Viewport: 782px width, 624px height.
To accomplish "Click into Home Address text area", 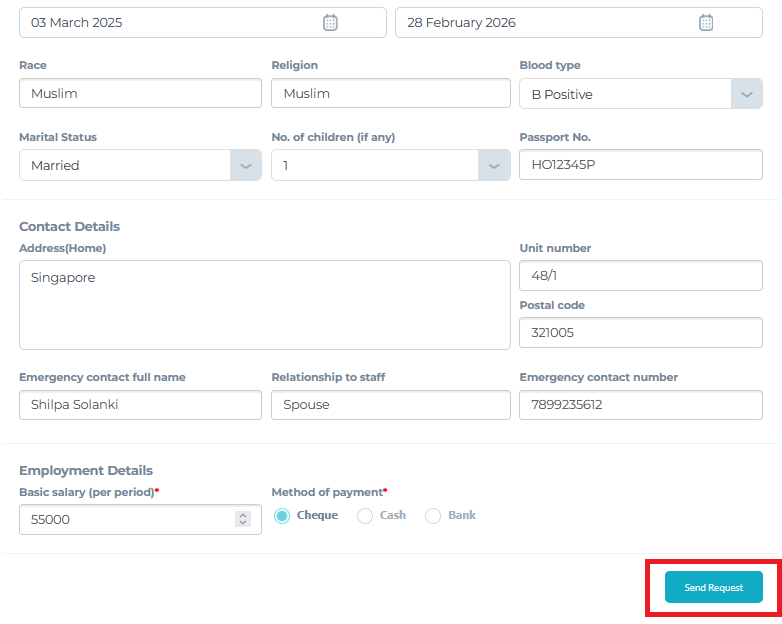I will click(x=264, y=305).
